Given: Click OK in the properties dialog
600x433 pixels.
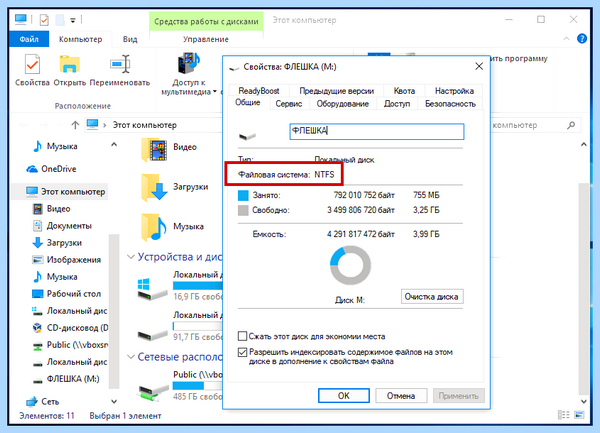Looking at the screenshot, I should [x=344, y=396].
